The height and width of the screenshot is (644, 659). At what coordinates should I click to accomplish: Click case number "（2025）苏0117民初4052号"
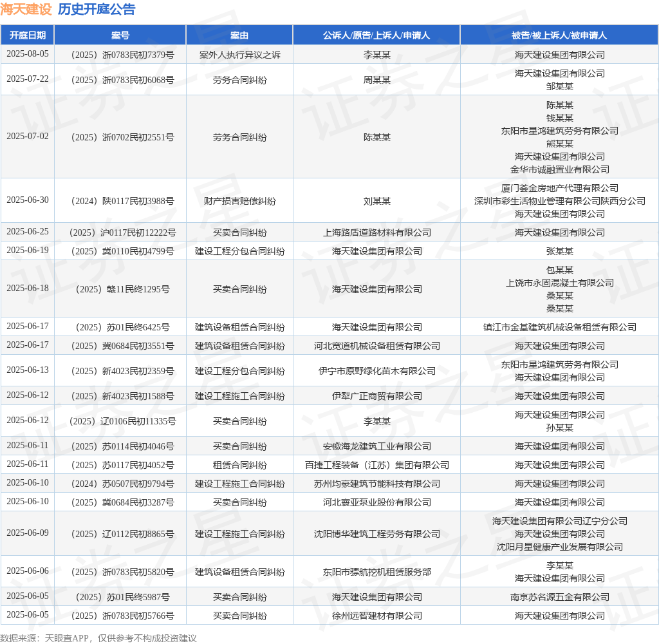pyautogui.click(x=120, y=465)
